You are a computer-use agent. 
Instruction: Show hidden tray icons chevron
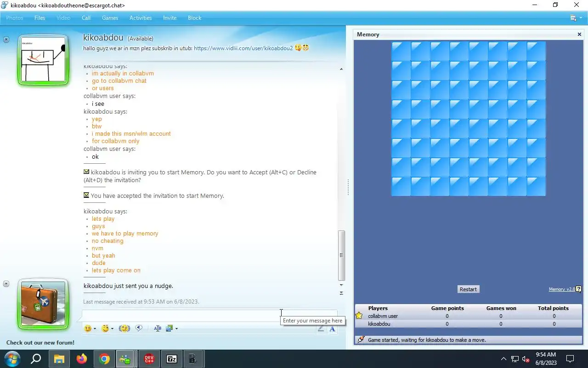(503, 359)
